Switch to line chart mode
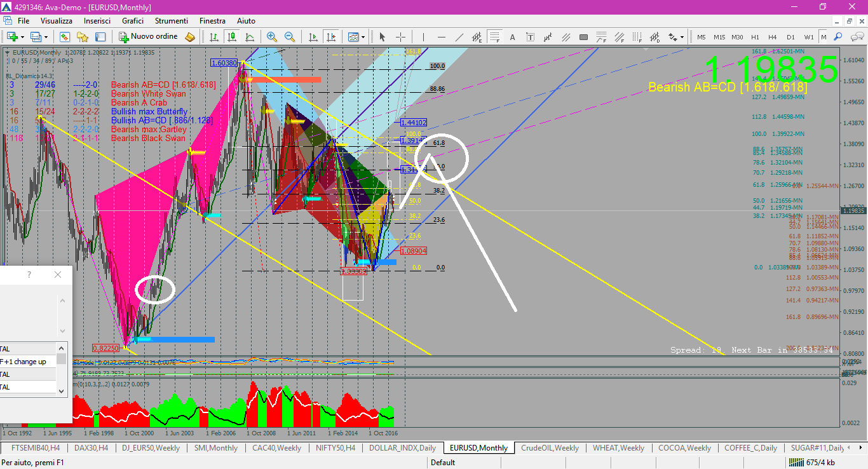The width and height of the screenshot is (868, 469). tap(250, 37)
